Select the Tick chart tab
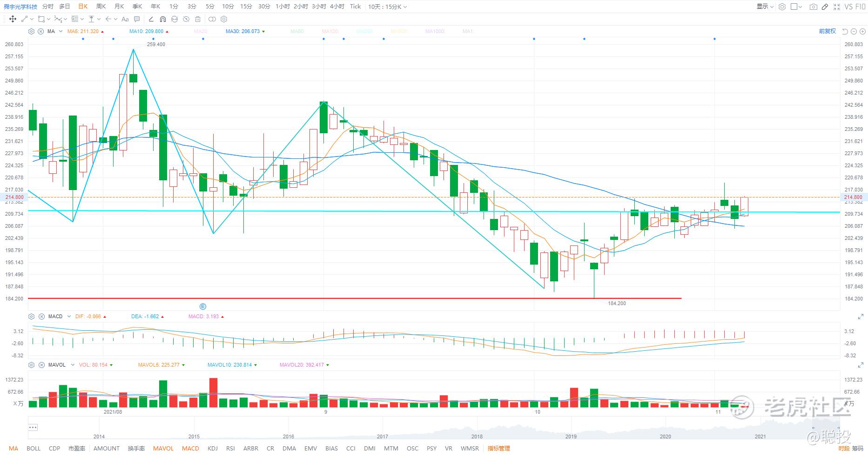Image resolution: width=868 pixels, height=457 pixels. tap(356, 7)
